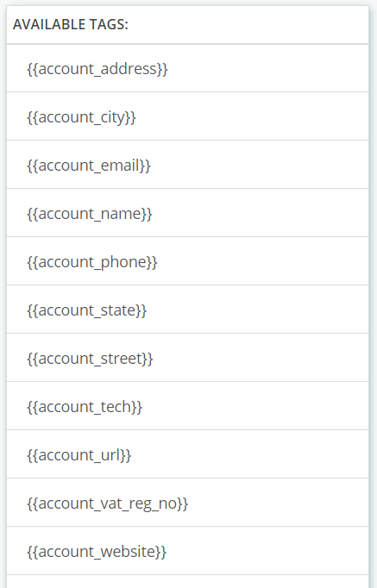Use the account website placeholder row

coord(187,551)
